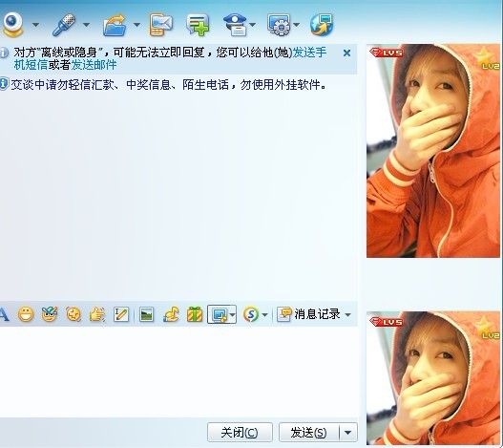Click the send file folder icon

click(115, 25)
